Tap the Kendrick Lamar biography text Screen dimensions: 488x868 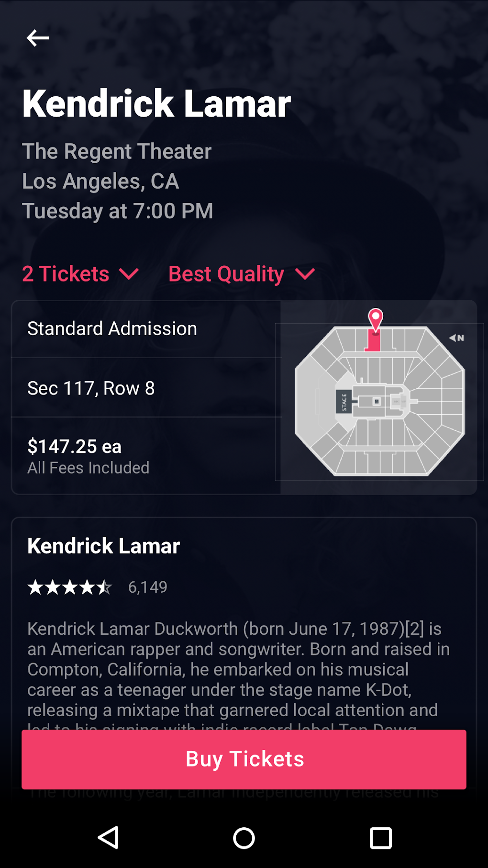tap(234, 669)
